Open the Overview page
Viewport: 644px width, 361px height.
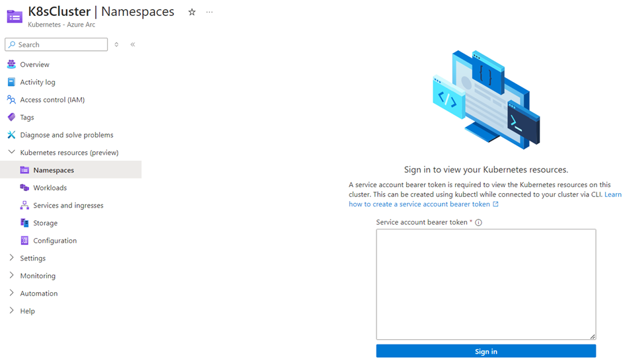click(x=34, y=65)
